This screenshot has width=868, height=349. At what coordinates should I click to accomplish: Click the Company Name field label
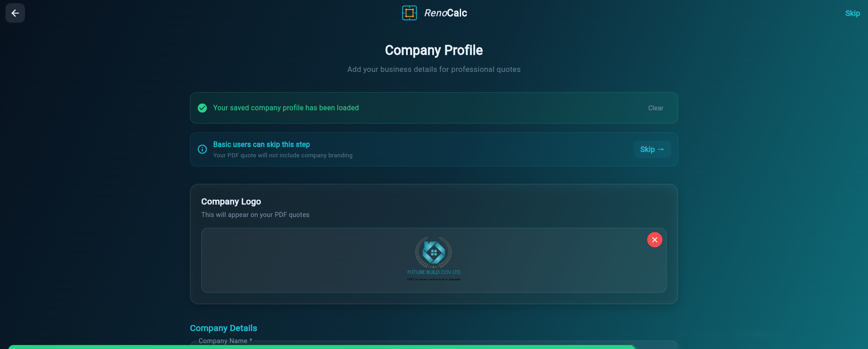point(225,341)
